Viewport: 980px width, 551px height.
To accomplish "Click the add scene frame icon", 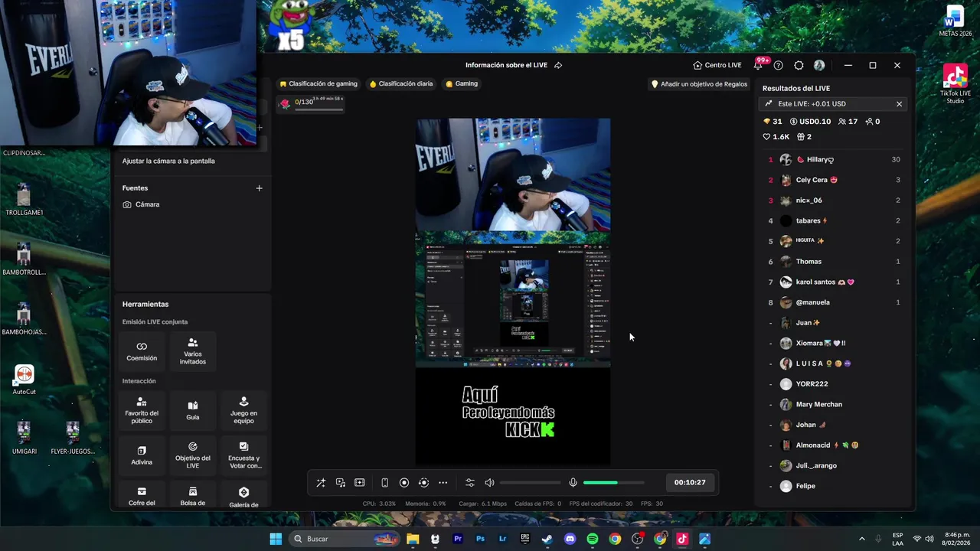I will (x=360, y=483).
